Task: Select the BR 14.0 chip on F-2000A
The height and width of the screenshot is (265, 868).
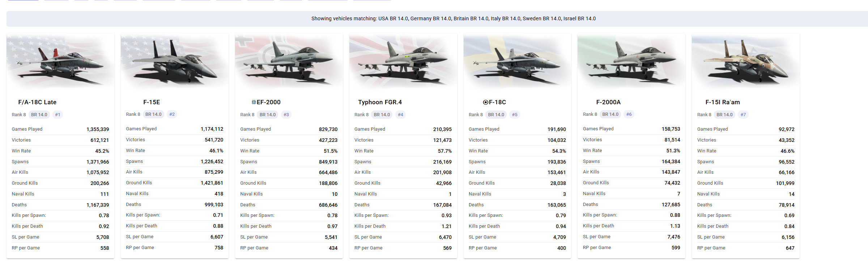Action: tap(610, 114)
